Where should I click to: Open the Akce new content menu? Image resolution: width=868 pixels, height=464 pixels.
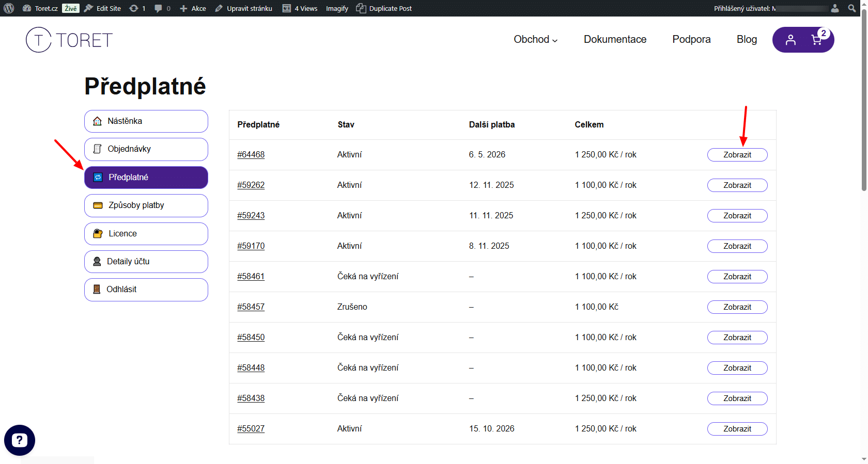193,8
